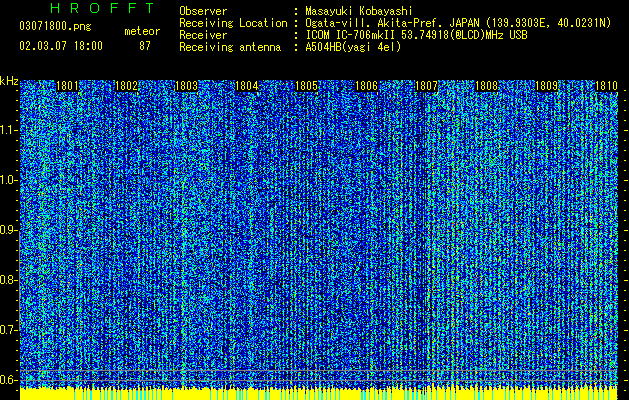
Task: Click the Receiving Location label
Action: click(x=233, y=23)
